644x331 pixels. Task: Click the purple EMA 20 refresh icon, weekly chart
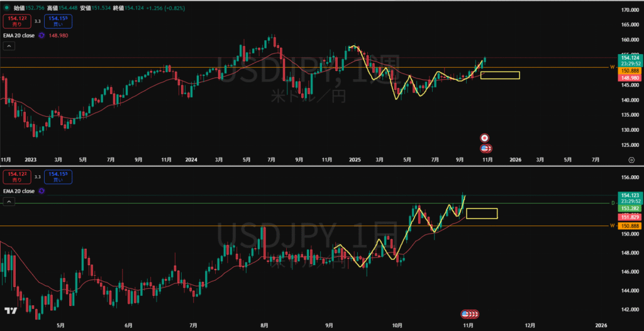[42, 35]
